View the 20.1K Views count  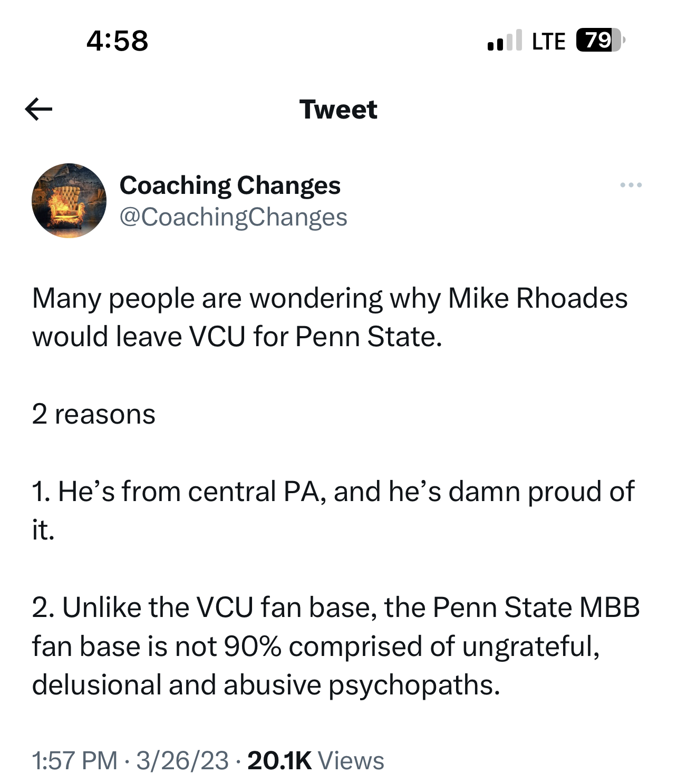315,760
